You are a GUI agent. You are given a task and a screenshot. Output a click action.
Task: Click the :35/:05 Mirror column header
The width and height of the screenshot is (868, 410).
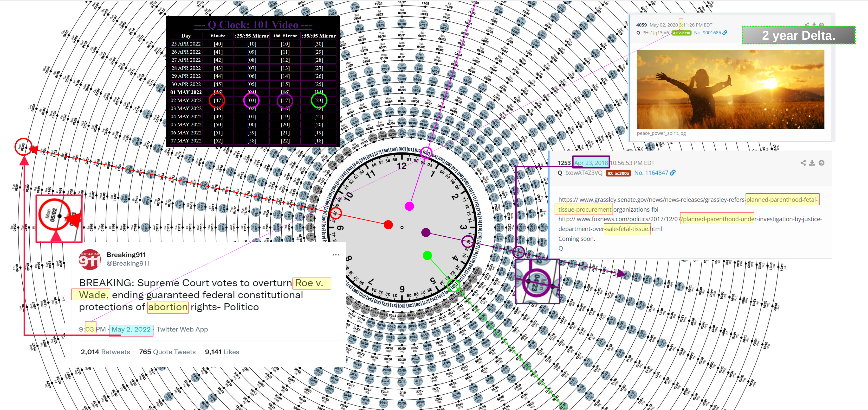pos(319,36)
